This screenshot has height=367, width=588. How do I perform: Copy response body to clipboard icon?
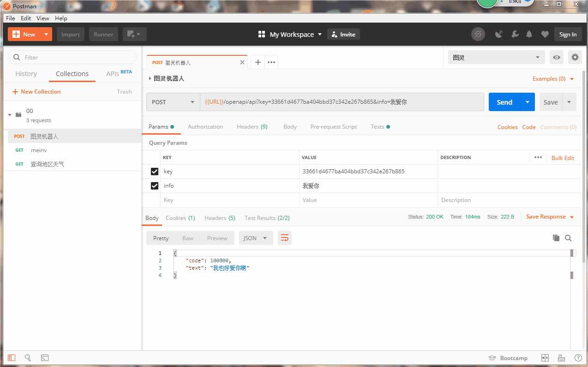tap(556, 238)
